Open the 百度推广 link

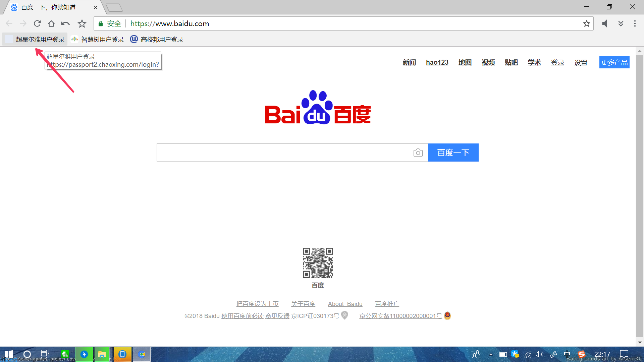tap(387, 304)
